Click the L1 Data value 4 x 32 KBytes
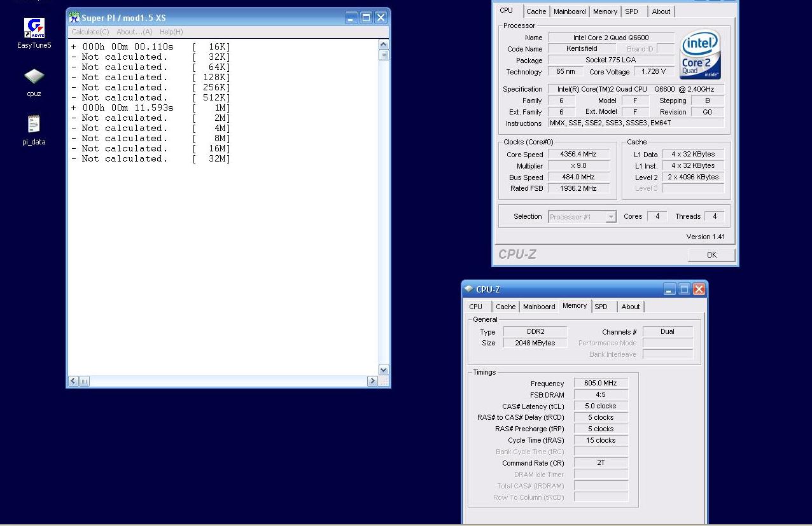 693,154
